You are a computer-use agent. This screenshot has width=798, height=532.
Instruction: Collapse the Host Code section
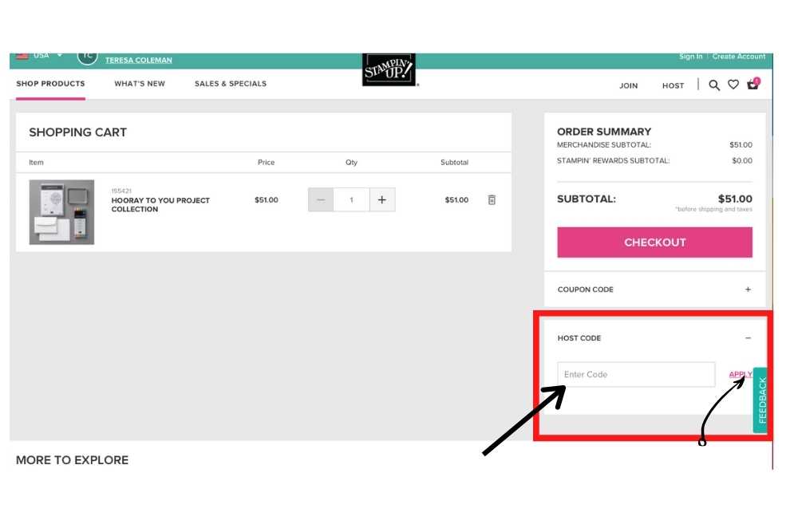click(x=748, y=338)
